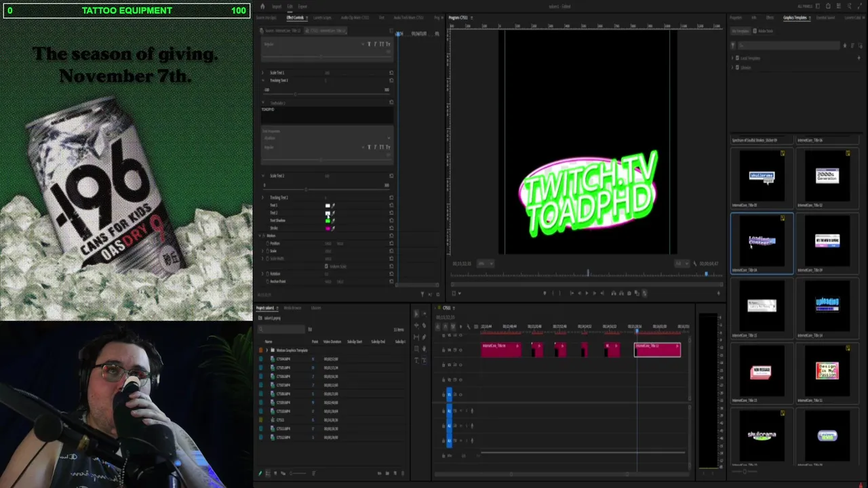
Task: Switch to Effects tab
Action: [770, 18]
